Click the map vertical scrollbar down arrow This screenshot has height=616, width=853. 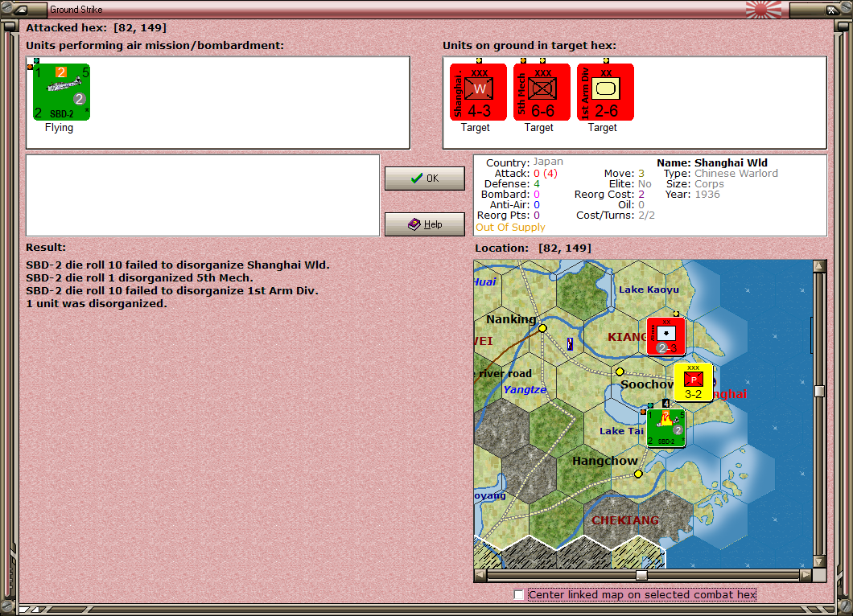[x=818, y=561]
